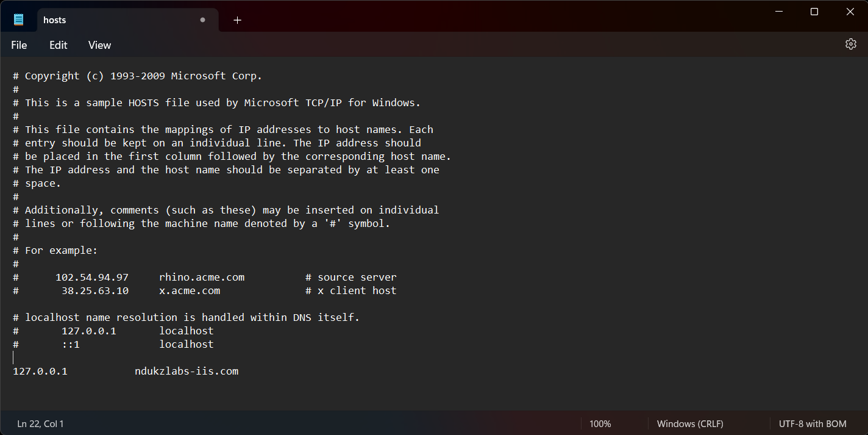
Task: Place cursor on the Copyright comment line
Action: [x=137, y=75]
